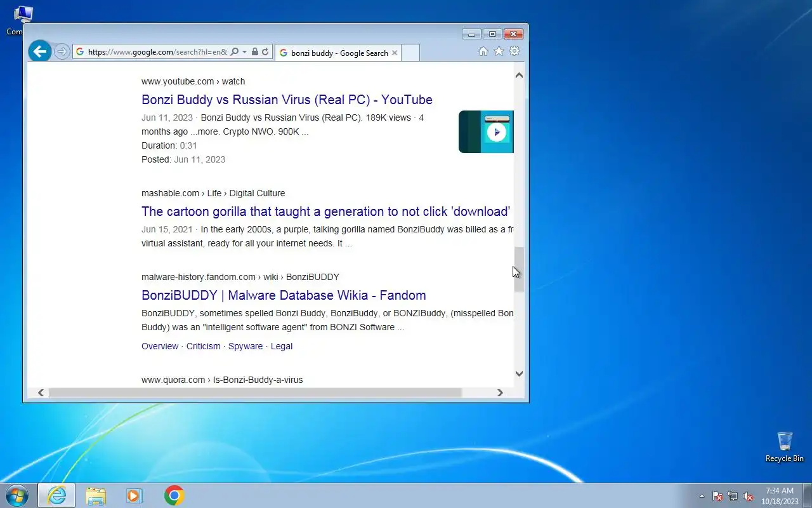The width and height of the screenshot is (812, 508).
Task: Open the address bar autocomplete dropdown arrow
Action: coord(244,52)
